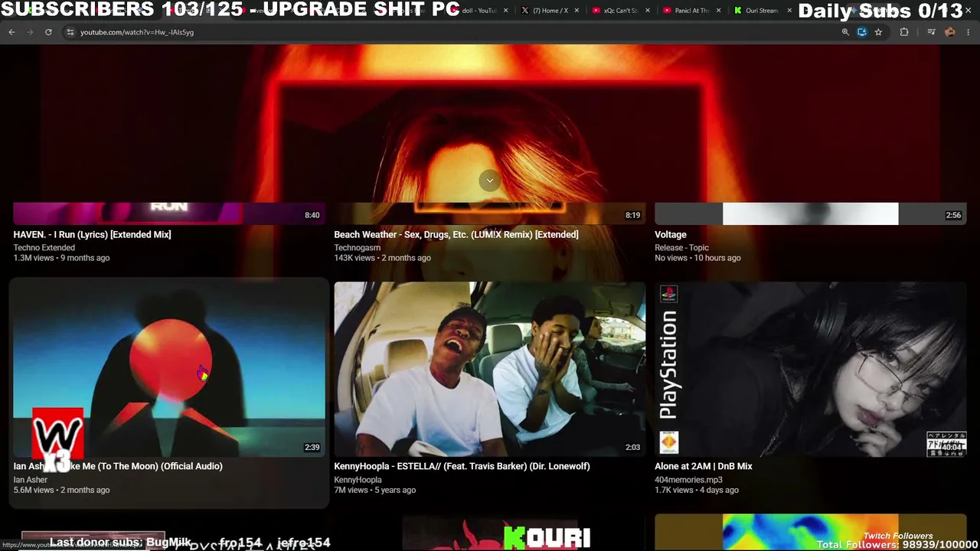980x551 pixels.
Task: Close the "(7) Home / X" tab
Action: [577, 11]
